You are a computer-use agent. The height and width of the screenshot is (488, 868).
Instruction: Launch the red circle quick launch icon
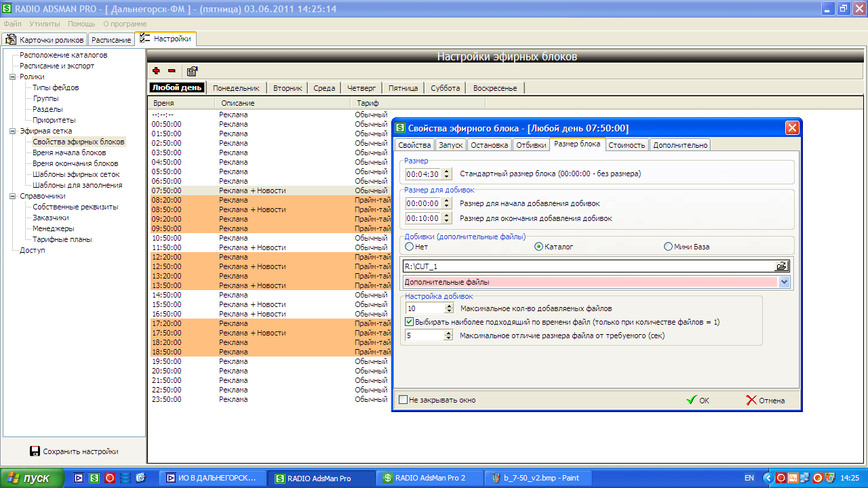110,478
